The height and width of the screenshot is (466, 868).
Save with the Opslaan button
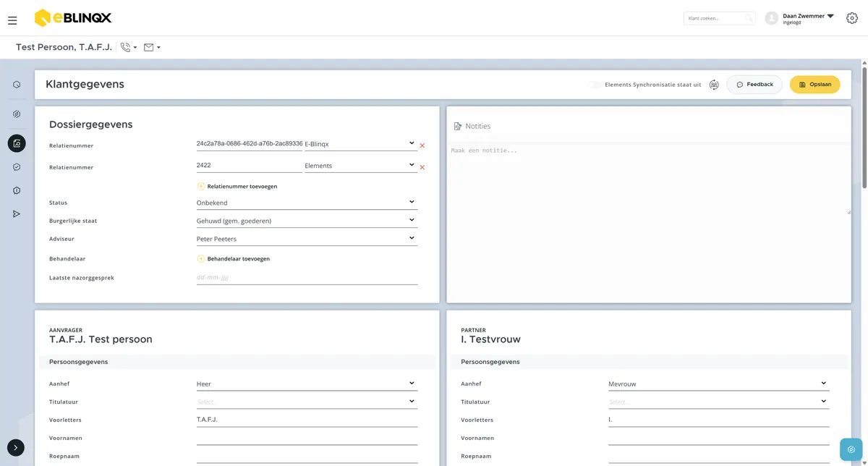(814, 85)
